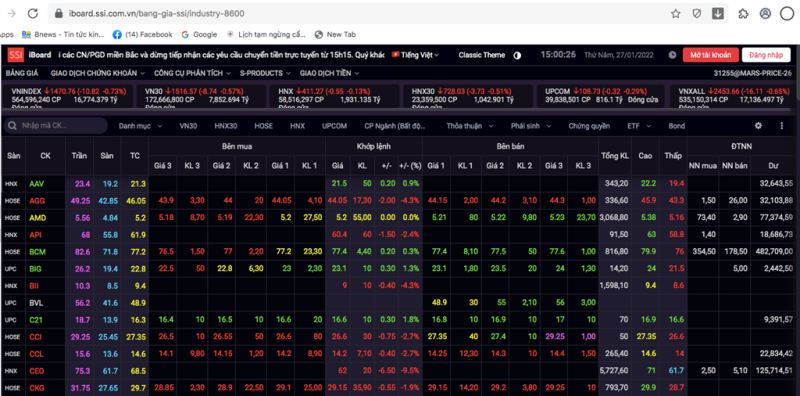This screenshot has width=800, height=396.
Task: Open the New Tab bookmark
Action: 335,35
